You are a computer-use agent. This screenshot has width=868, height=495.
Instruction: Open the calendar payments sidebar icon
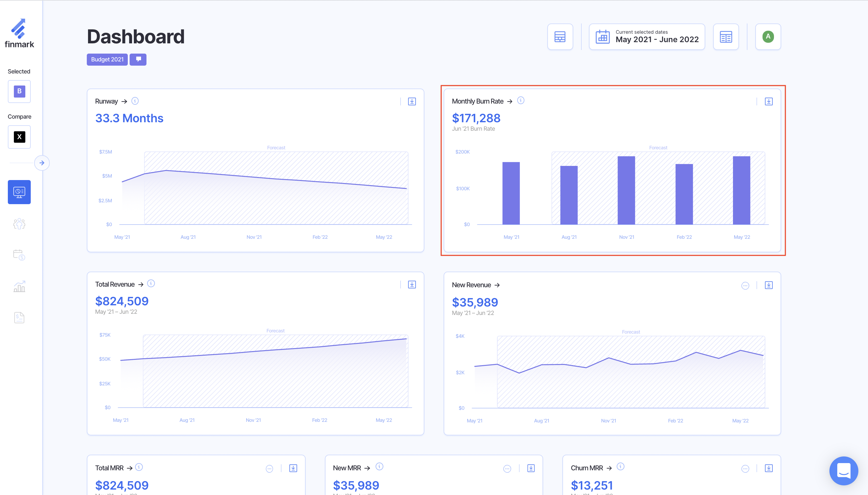pos(19,255)
